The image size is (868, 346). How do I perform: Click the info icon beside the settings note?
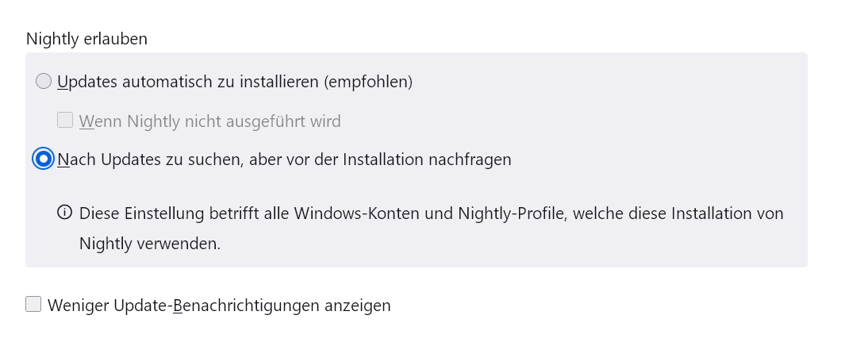pos(65,213)
